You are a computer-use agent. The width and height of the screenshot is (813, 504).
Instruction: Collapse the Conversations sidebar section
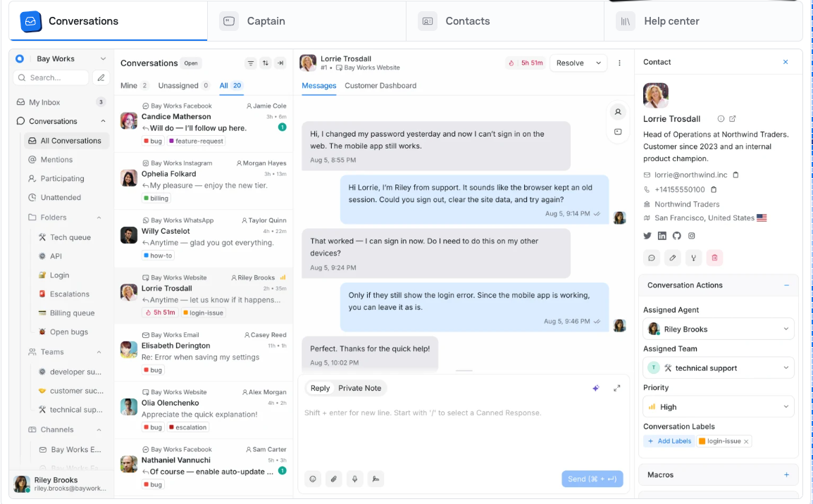click(x=103, y=121)
